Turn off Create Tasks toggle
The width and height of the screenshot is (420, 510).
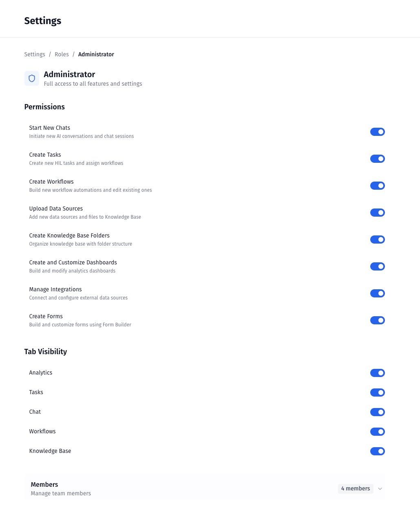point(377,159)
